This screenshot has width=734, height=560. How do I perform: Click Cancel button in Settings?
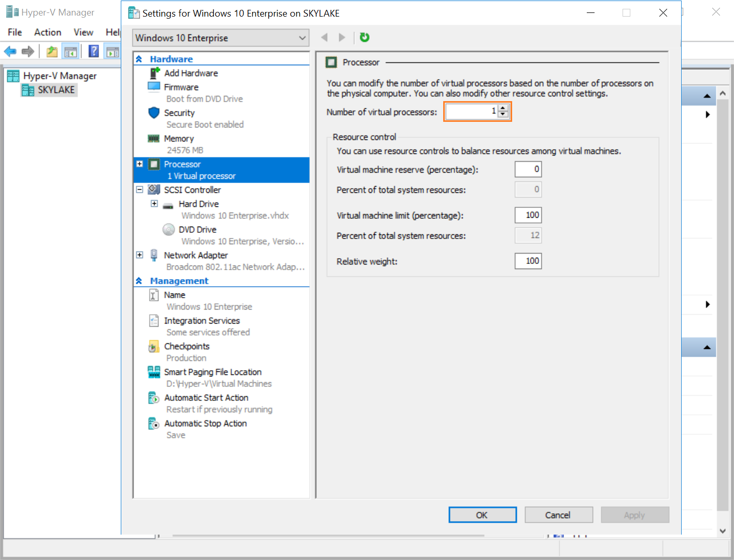coord(558,515)
